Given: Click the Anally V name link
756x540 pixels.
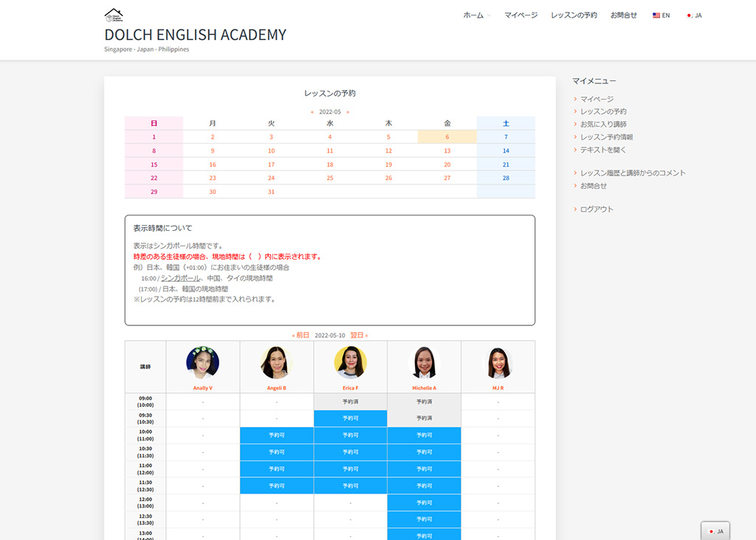Looking at the screenshot, I should (x=202, y=388).
